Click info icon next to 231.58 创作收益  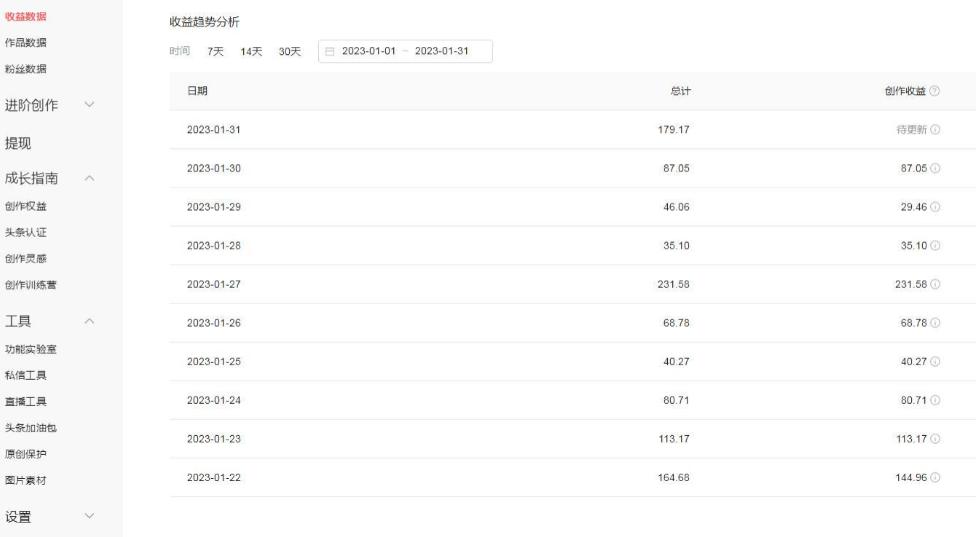[935, 285]
